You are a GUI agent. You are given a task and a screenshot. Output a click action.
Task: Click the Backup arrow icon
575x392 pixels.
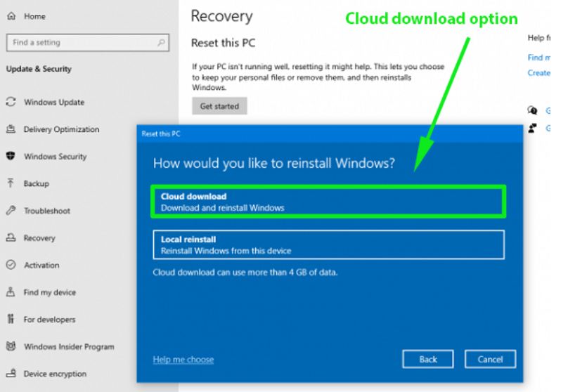click(11, 183)
